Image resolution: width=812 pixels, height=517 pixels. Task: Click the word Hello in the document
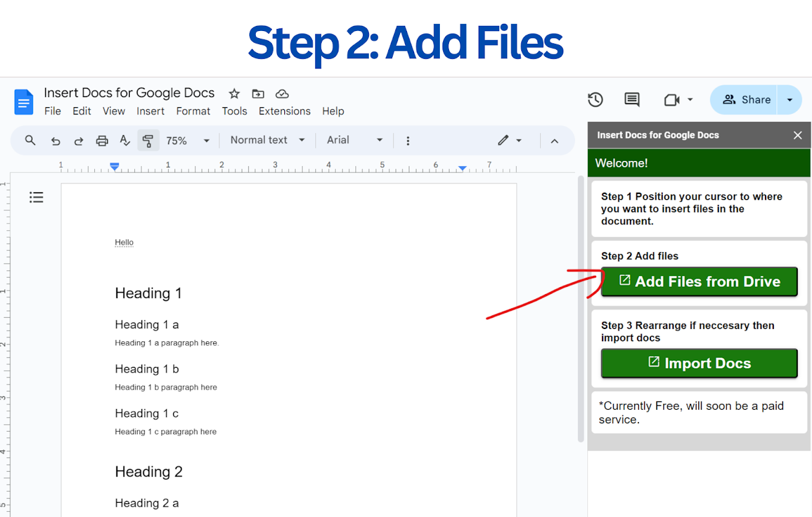[x=124, y=242]
